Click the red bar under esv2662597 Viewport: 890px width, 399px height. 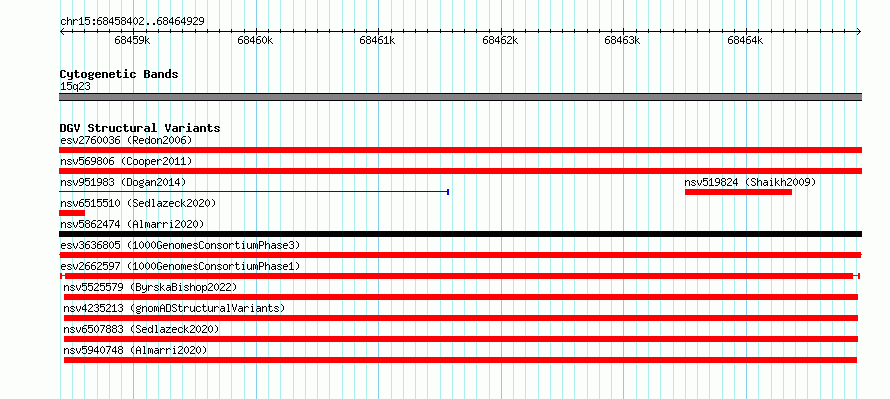click(x=460, y=276)
